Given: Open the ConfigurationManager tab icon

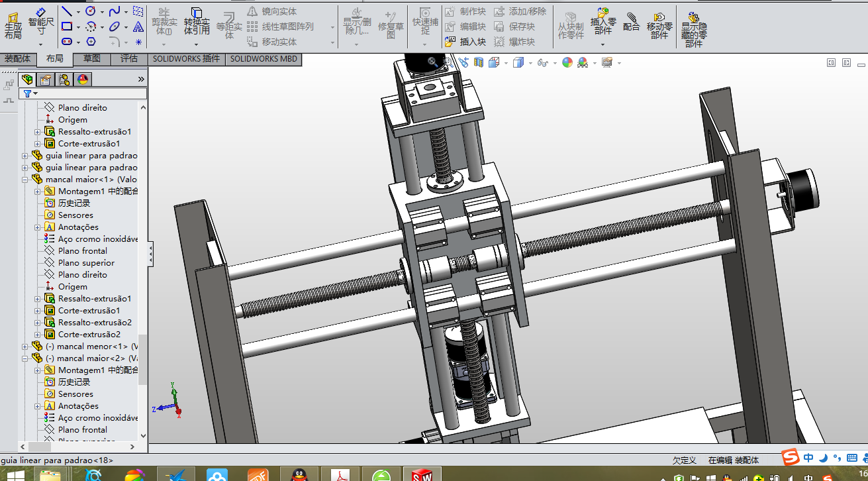Looking at the screenshot, I should click(64, 80).
